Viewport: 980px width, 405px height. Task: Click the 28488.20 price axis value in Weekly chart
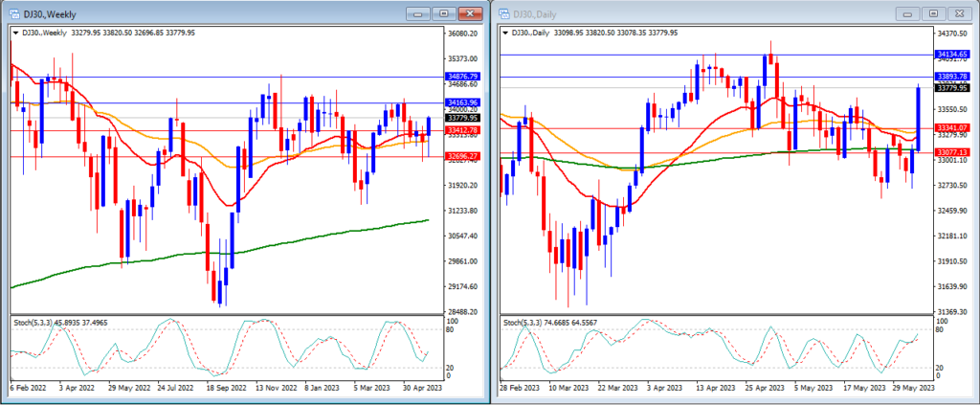click(x=463, y=311)
